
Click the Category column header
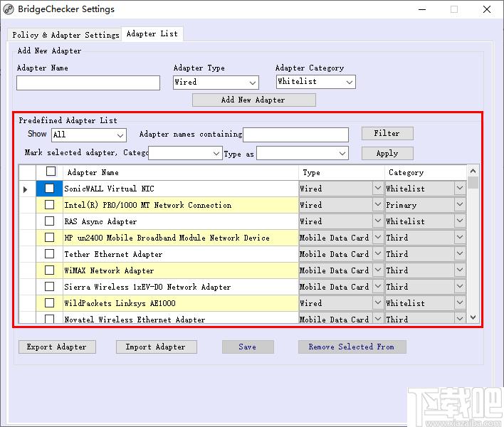[426, 172]
